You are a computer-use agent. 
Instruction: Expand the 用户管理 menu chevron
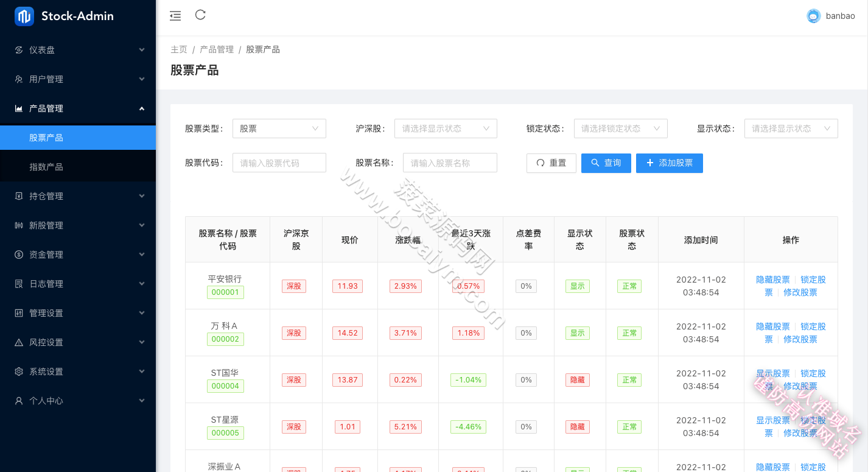point(142,79)
